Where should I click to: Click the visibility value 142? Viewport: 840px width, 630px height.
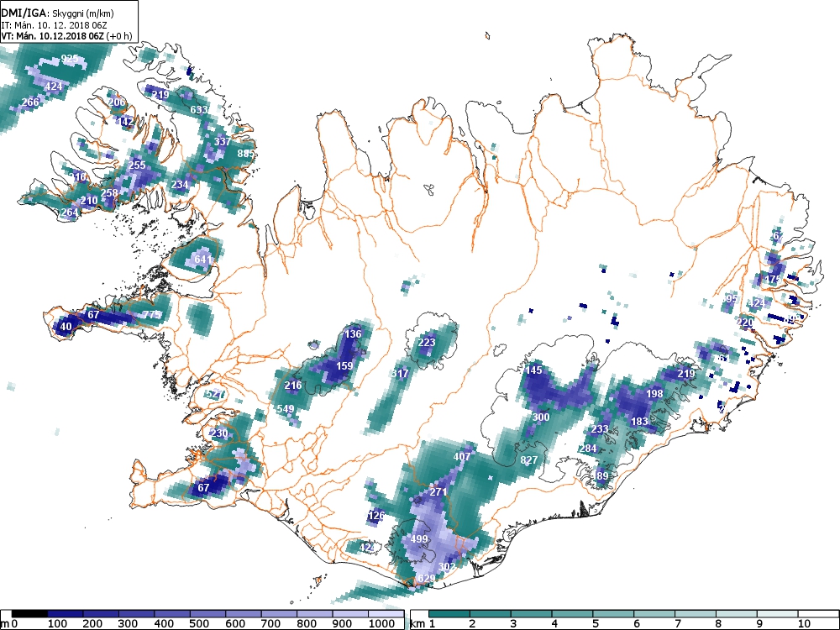(x=125, y=122)
